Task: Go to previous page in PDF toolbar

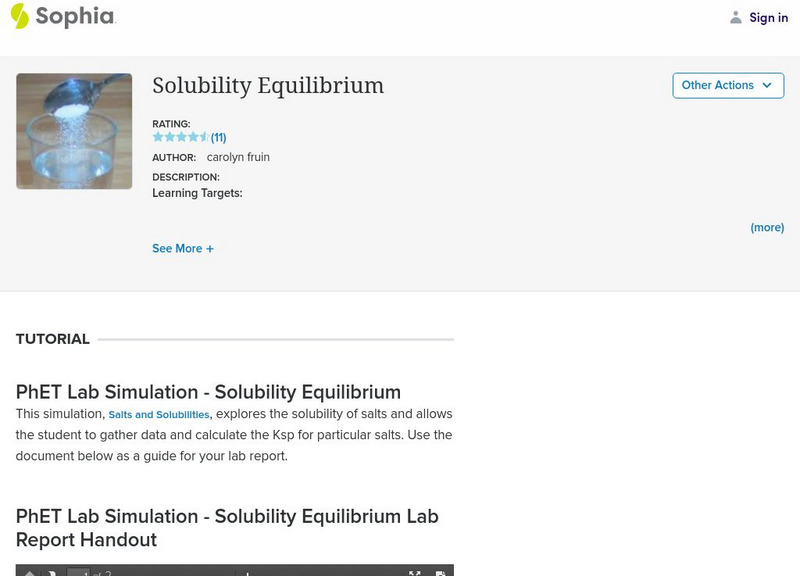Action: pos(28,573)
